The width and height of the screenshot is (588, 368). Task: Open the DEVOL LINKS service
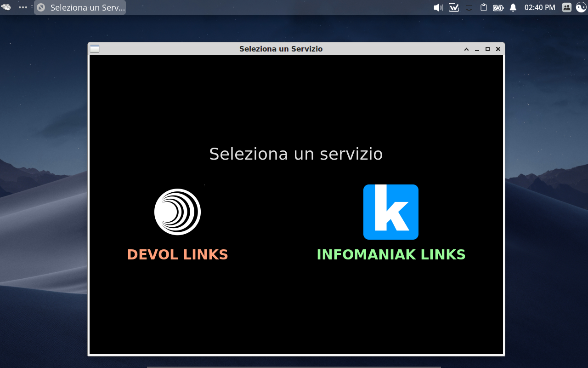tap(177, 254)
